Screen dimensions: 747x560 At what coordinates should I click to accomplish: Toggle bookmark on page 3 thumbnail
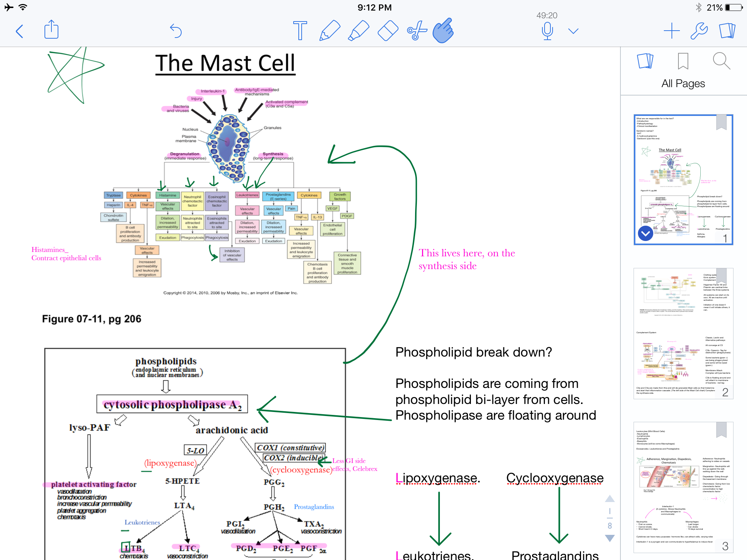pos(721,429)
